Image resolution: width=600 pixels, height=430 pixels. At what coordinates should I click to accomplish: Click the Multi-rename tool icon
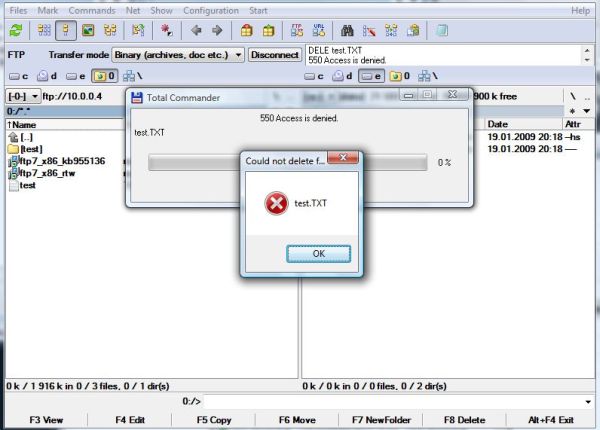pyautogui.click(x=369, y=30)
